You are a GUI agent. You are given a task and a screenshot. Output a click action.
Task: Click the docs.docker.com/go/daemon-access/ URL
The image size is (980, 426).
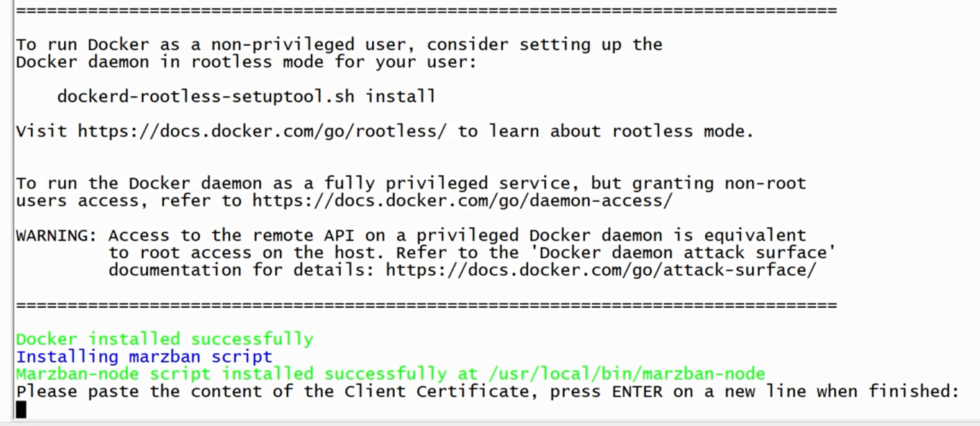point(462,200)
